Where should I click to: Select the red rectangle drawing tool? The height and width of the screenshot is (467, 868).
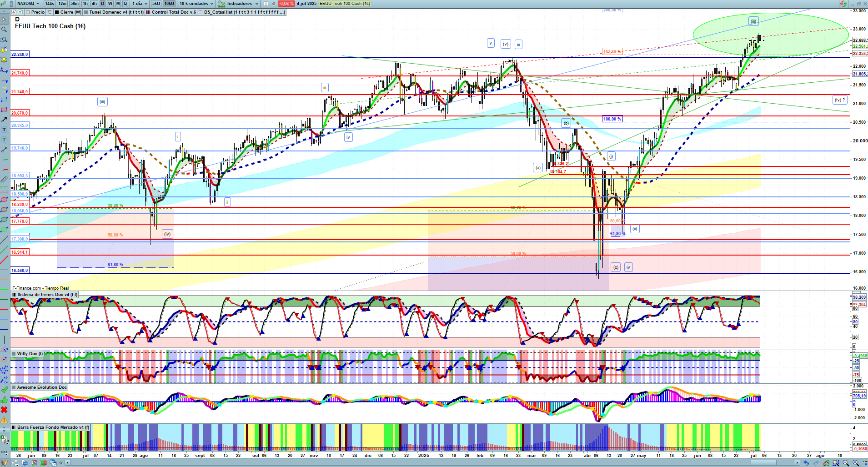[4, 110]
